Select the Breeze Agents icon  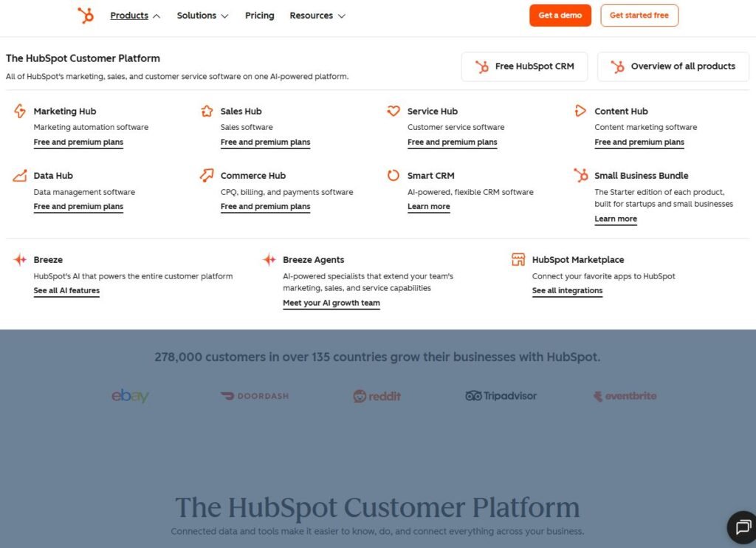(269, 259)
